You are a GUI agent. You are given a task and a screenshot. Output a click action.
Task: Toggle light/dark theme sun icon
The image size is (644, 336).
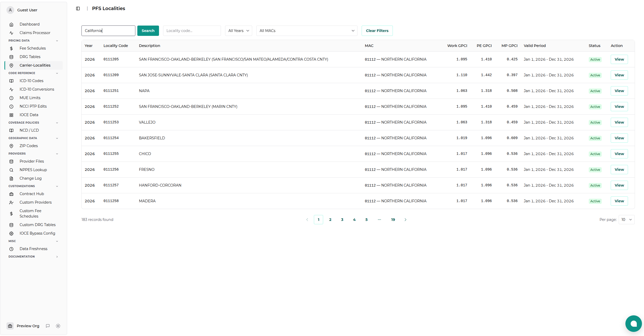click(58, 326)
